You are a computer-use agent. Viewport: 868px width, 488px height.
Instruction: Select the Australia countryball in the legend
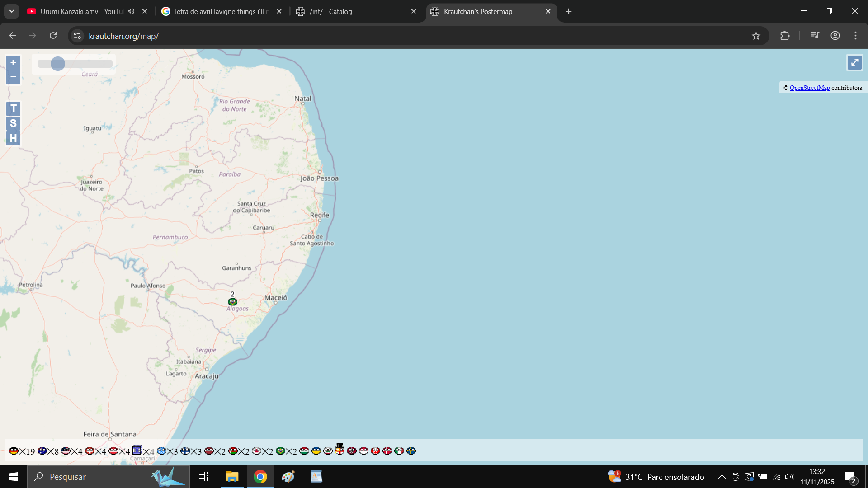tap(42, 450)
